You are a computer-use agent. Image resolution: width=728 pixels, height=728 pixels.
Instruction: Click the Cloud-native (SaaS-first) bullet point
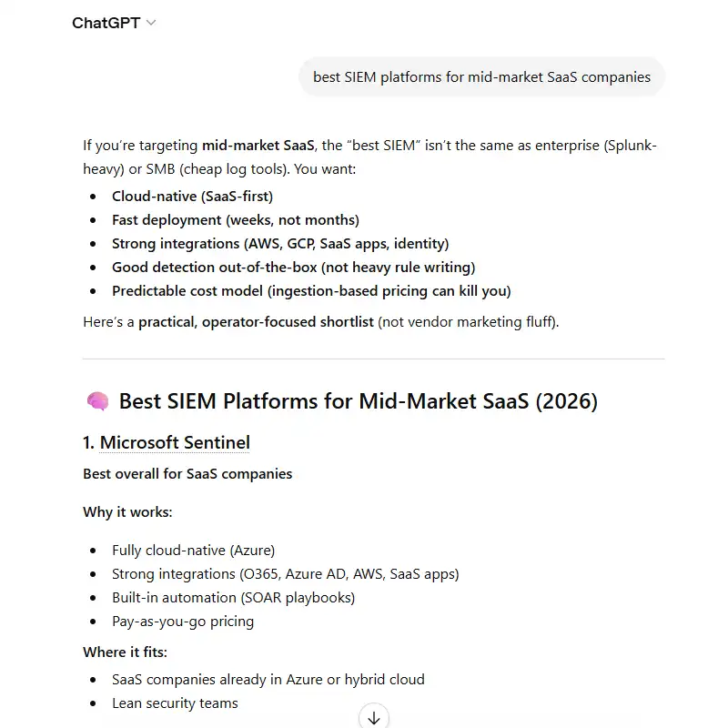coord(192,196)
